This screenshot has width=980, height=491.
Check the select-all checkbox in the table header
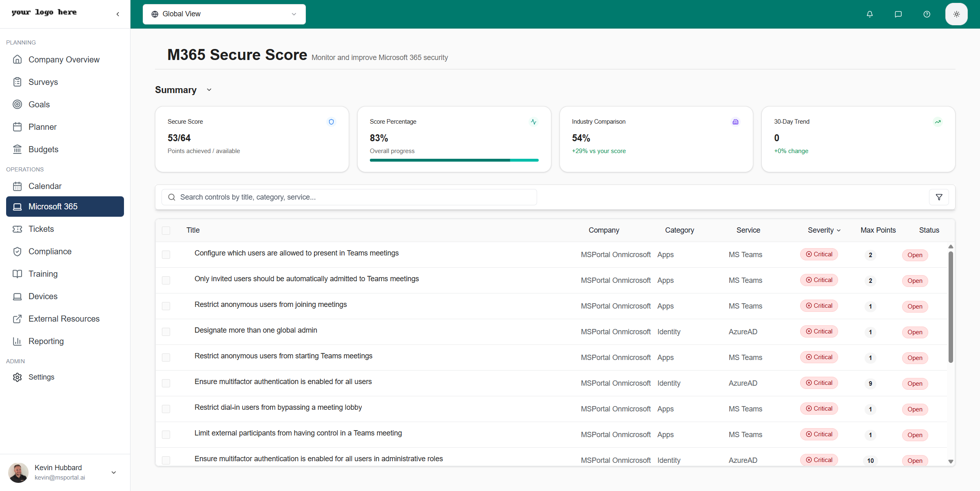166,230
